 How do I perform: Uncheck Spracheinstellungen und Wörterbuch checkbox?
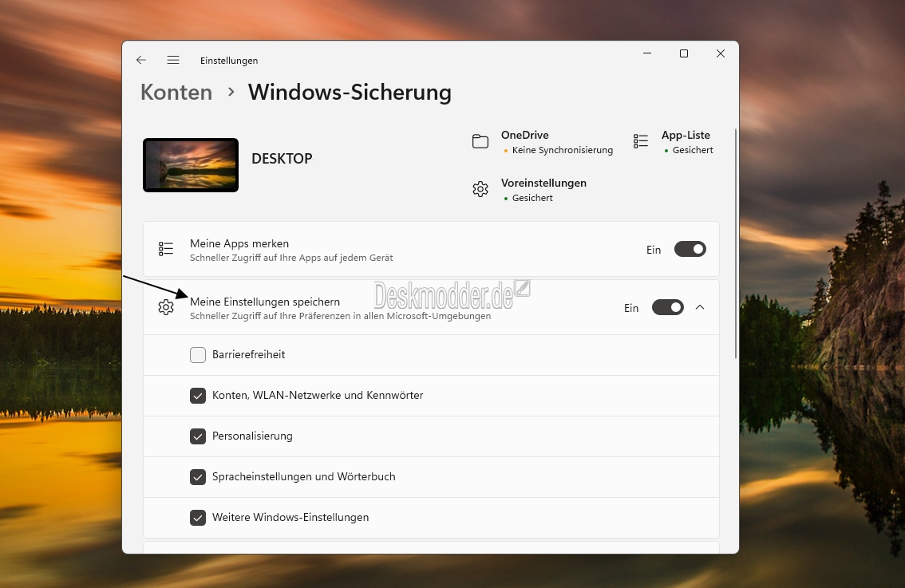198,477
